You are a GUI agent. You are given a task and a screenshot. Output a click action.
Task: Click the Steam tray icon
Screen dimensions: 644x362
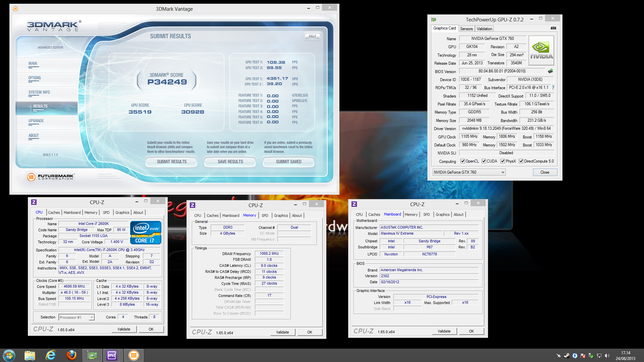click(567, 356)
